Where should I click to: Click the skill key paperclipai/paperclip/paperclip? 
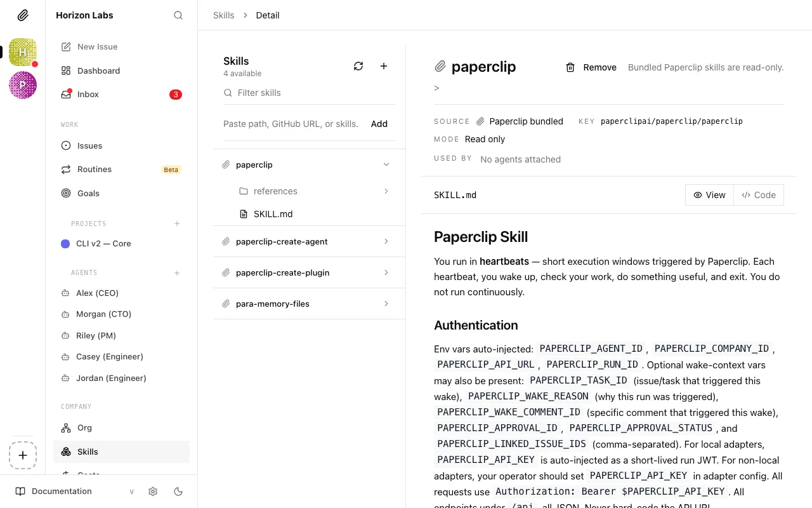(671, 121)
